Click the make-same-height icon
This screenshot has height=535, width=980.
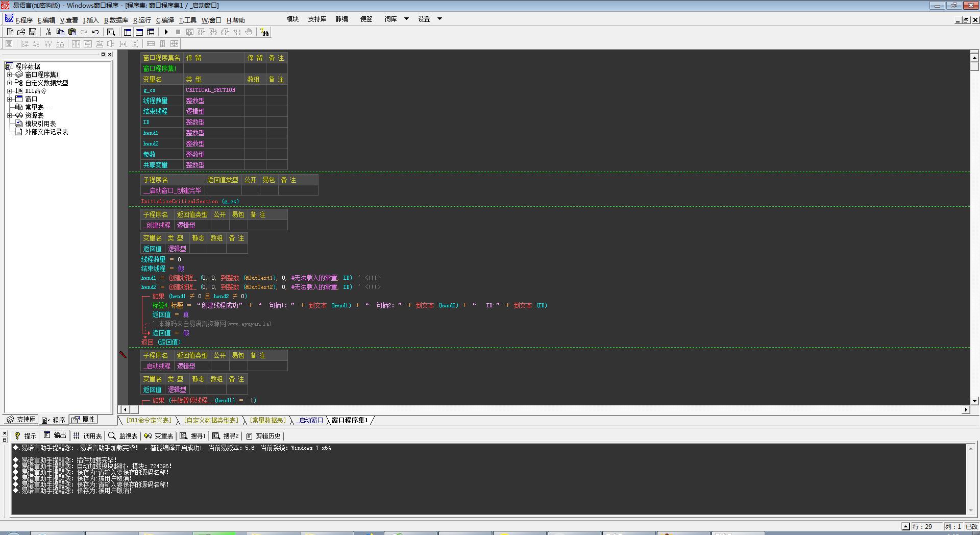(x=163, y=44)
